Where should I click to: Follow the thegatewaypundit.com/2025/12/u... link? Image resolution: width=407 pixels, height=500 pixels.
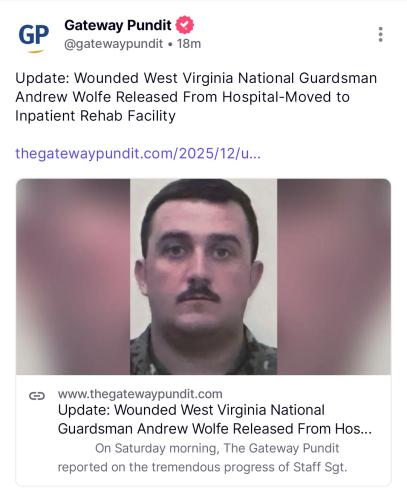click(138, 154)
